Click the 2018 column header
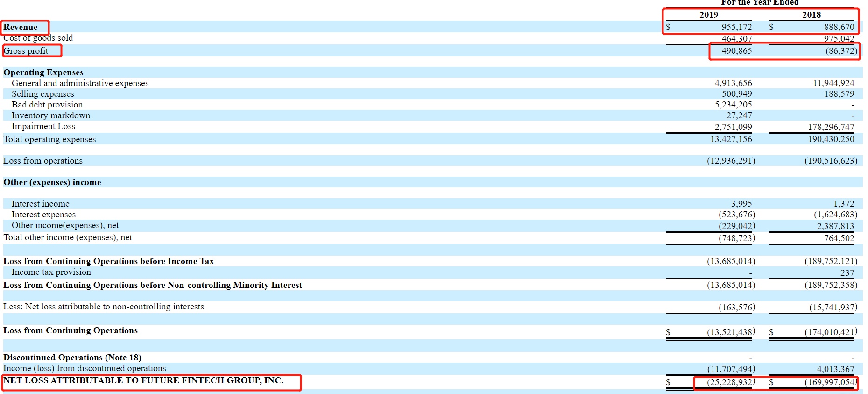The image size is (868, 394). (812, 15)
